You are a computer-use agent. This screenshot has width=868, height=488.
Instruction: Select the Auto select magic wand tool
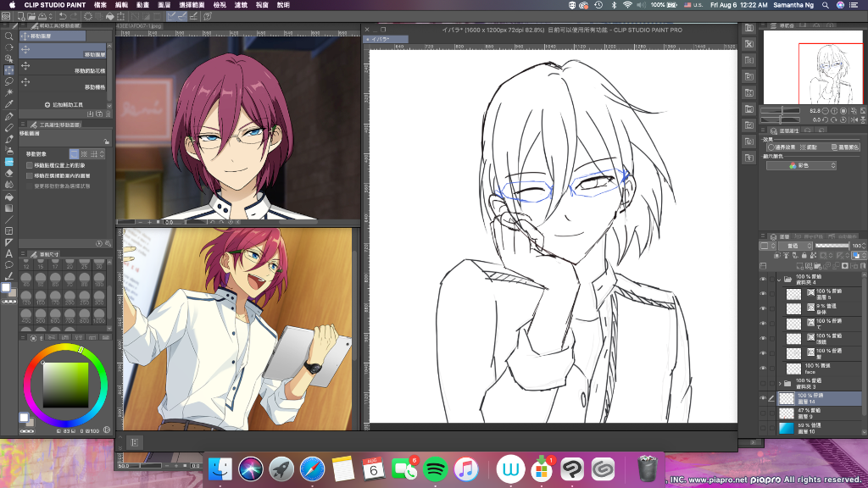8,92
